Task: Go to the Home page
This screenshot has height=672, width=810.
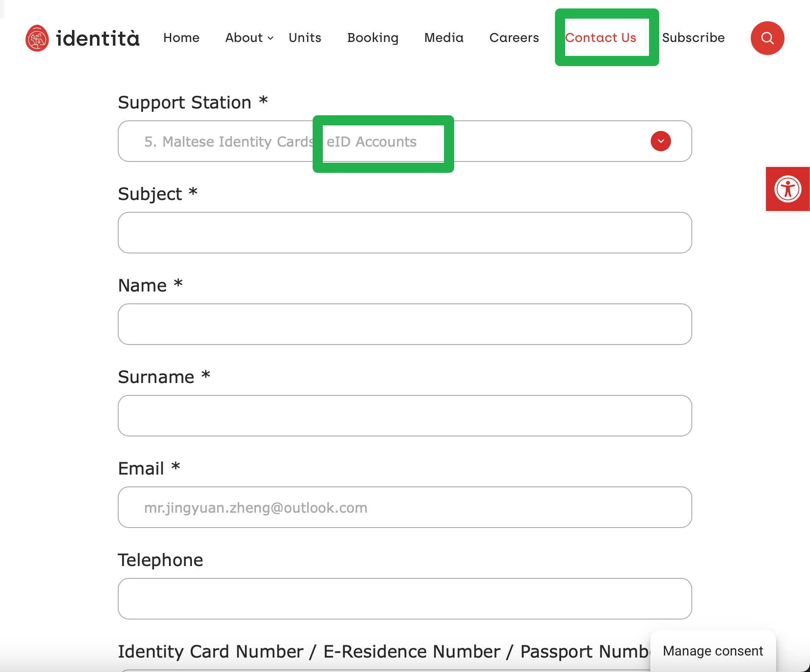Action: (x=181, y=38)
